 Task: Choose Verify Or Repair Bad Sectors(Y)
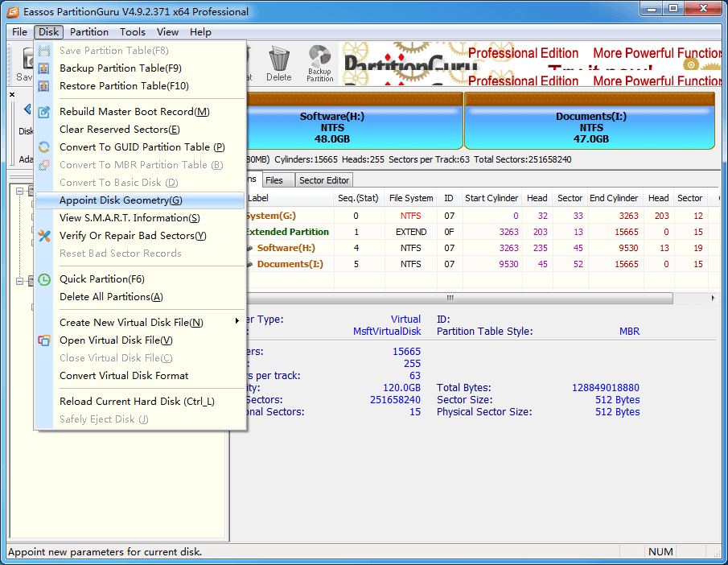point(140,236)
